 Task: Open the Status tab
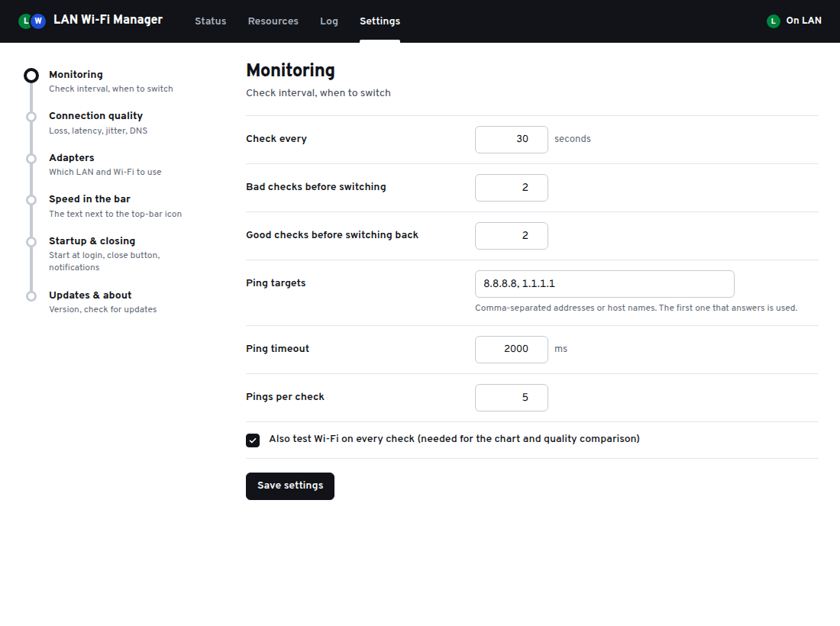tap(211, 21)
